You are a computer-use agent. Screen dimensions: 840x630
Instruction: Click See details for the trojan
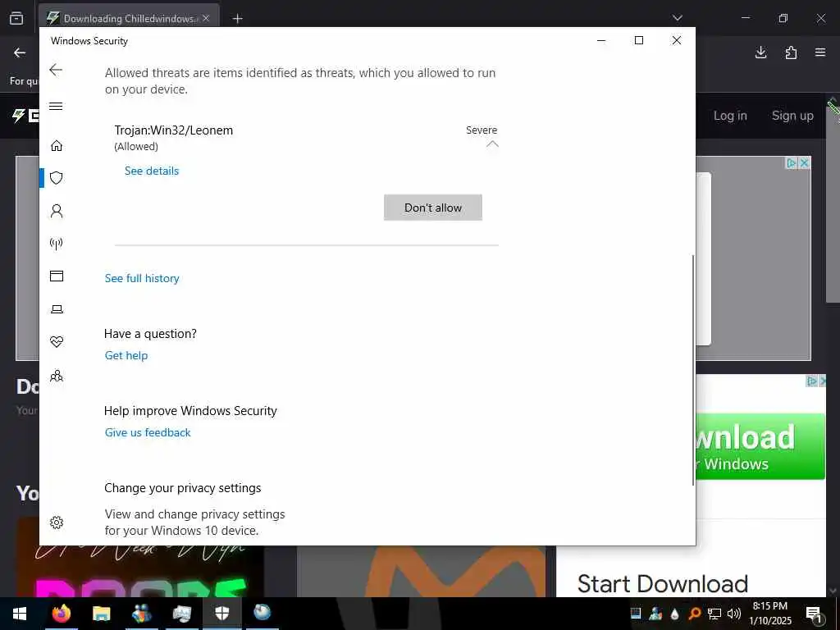(152, 171)
